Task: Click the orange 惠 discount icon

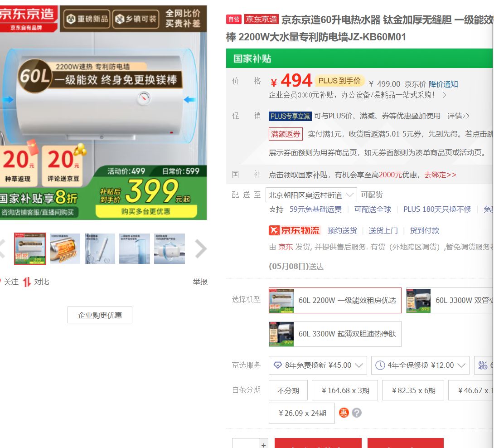Action: [344, 413]
